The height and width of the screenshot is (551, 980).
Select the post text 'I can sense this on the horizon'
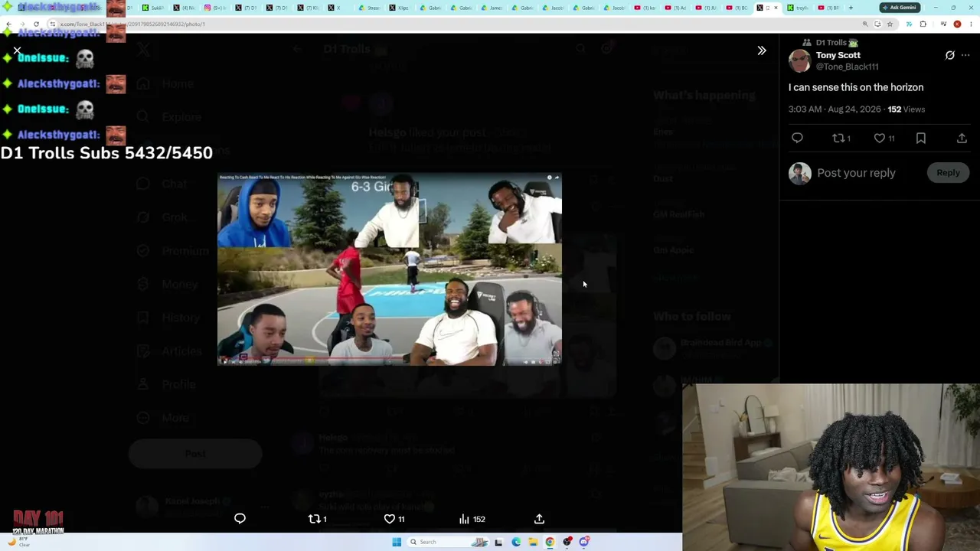856,87
